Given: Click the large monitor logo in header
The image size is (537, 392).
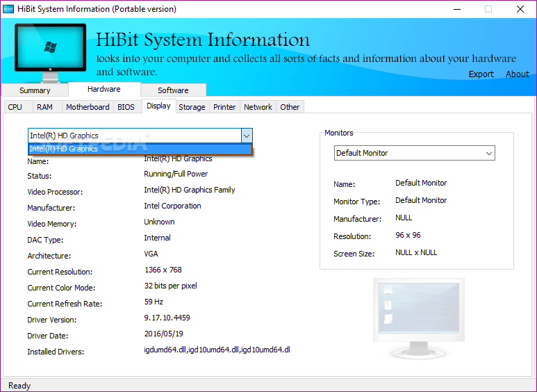Looking at the screenshot, I should click(x=50, y=52).
